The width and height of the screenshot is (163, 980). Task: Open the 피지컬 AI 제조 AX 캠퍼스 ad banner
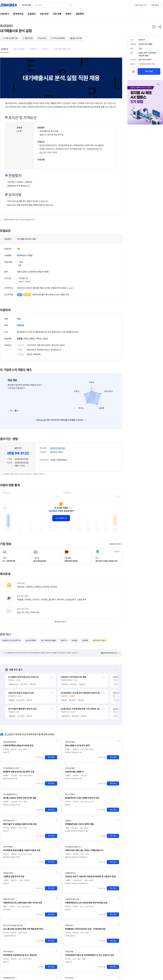click(145, 102)
